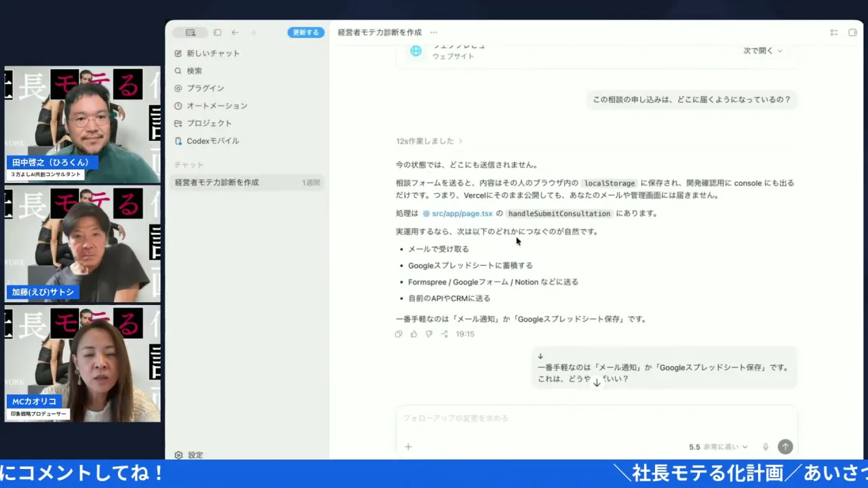
Task: Toggle the sidebar panel icon in the top bar
Action: pos(217,33)
